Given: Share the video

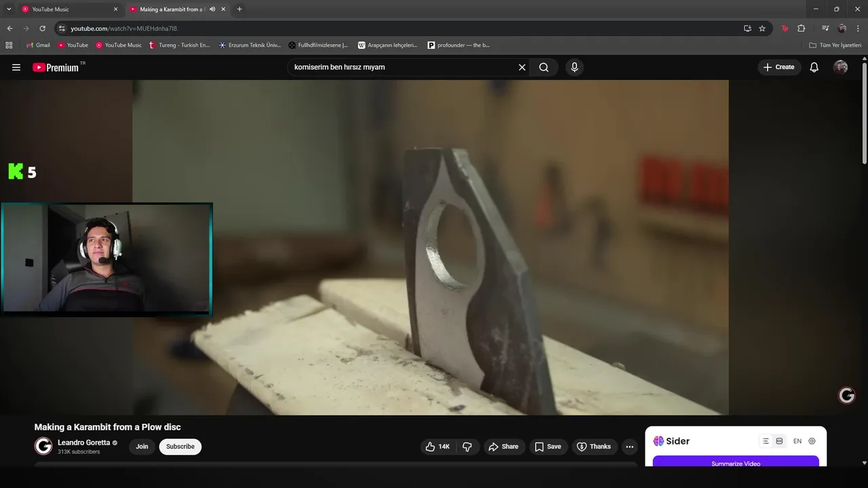Looking at the screenshot, I should pos(503,447).
